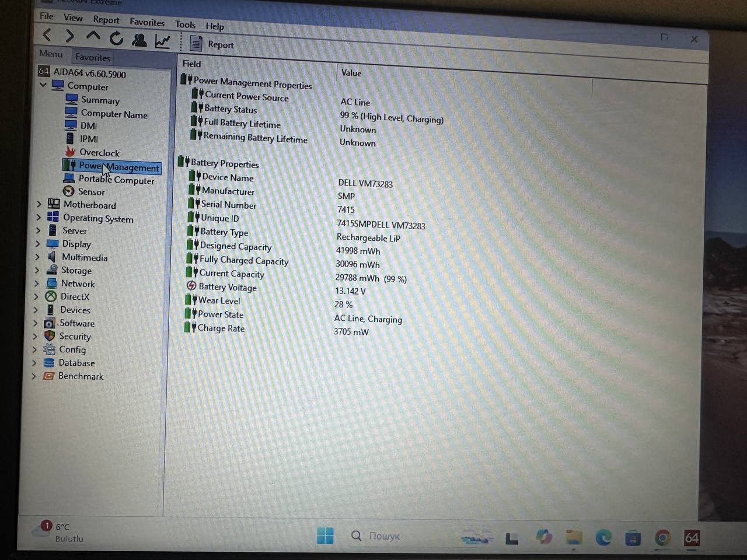Screen dimensions: 747x560
Task: Click the Forward navigation arrow
Action: [69, 36]
